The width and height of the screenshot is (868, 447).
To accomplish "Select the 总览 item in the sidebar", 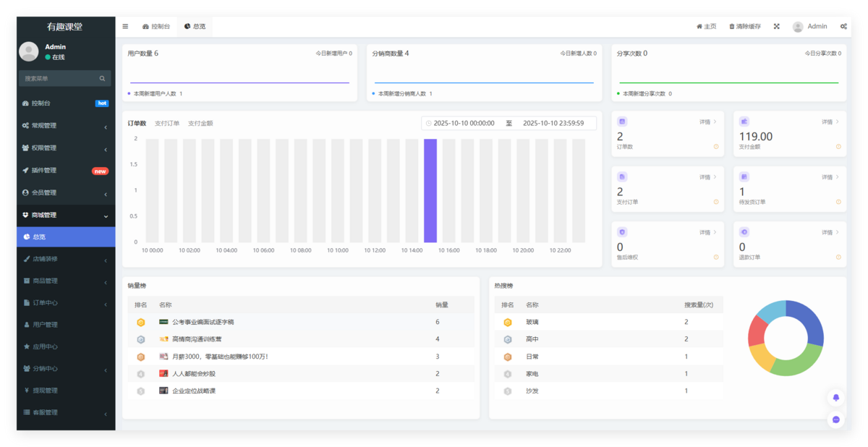I will [66, 237].
